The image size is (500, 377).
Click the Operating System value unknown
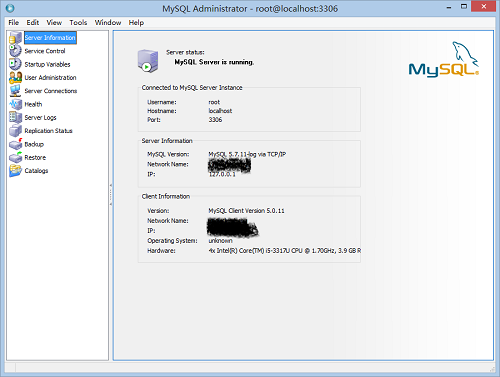(220, 241)
